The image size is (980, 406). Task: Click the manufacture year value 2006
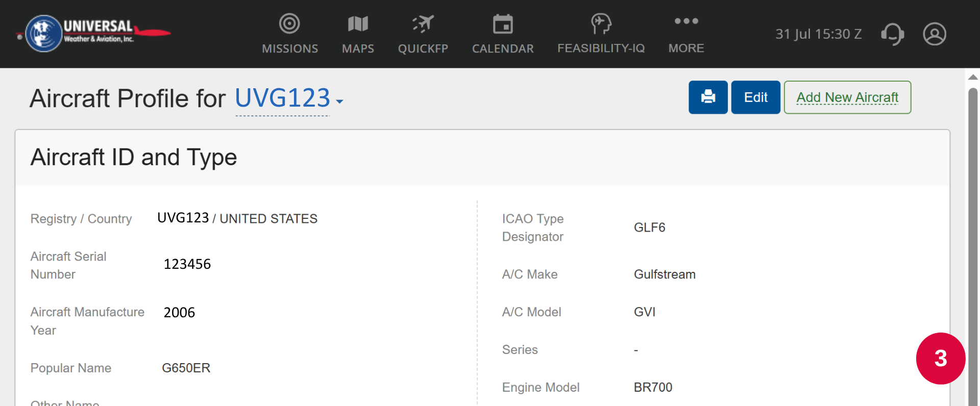(x=179, y=313)
